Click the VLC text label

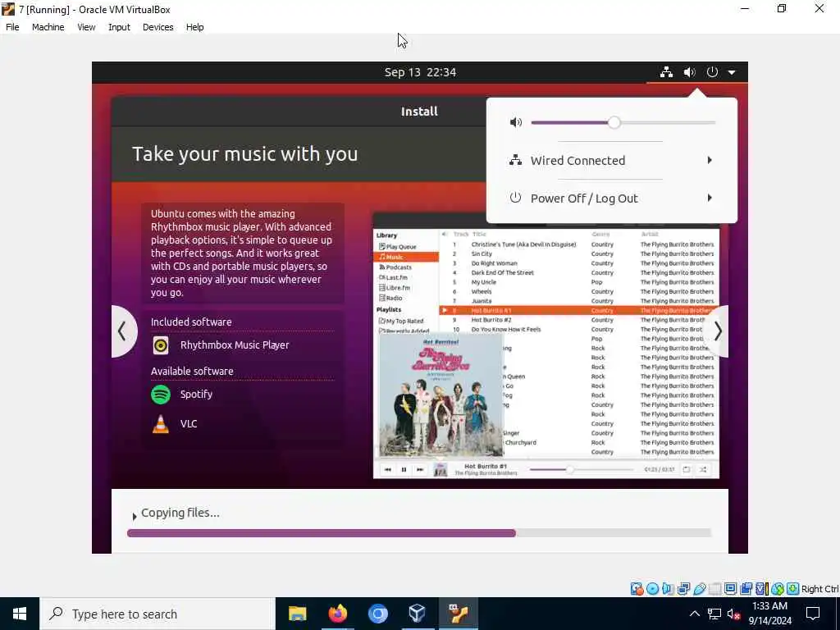tap(189, 424)
